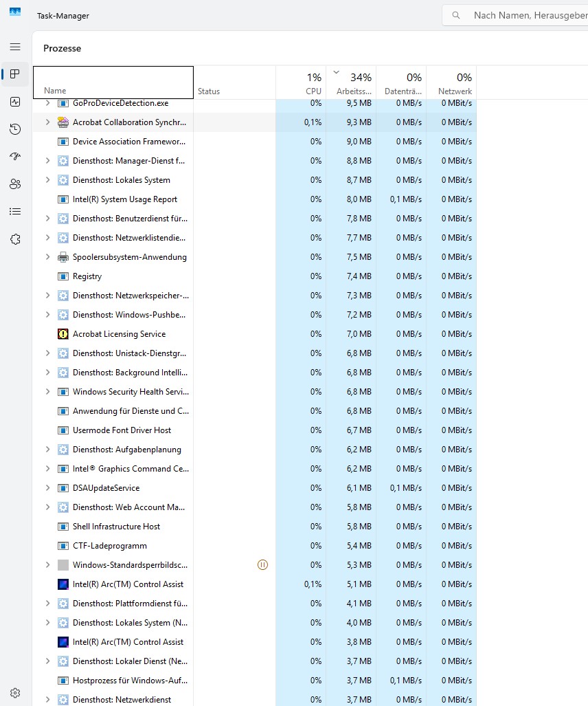
Task: Open Task Manager settings gear icon
Action: tap(15, 692)
